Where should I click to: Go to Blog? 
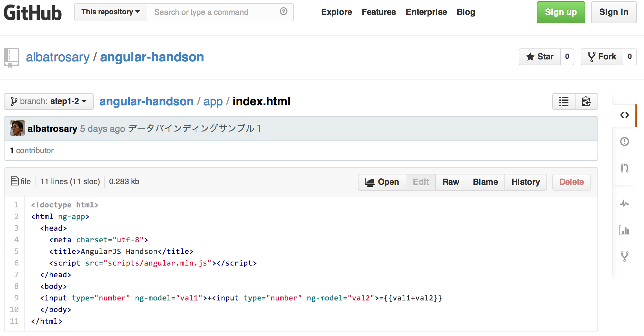tap(466, 12)
